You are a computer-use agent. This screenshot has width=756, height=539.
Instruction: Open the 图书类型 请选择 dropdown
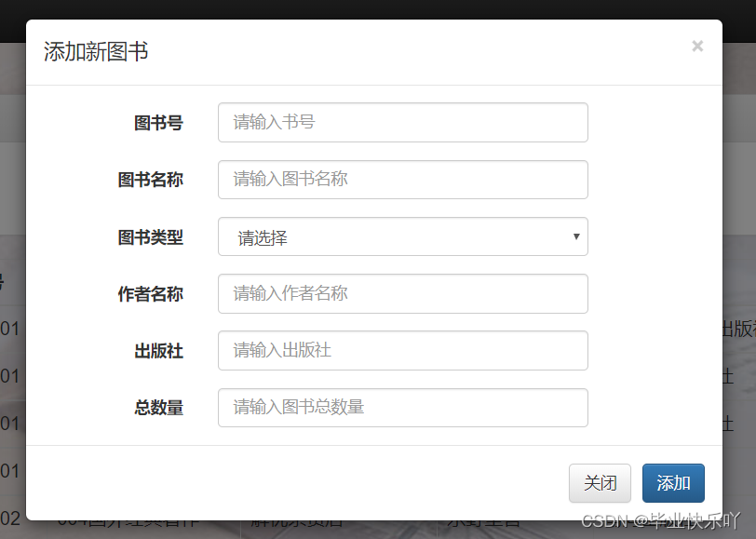[x=403, y=236]
